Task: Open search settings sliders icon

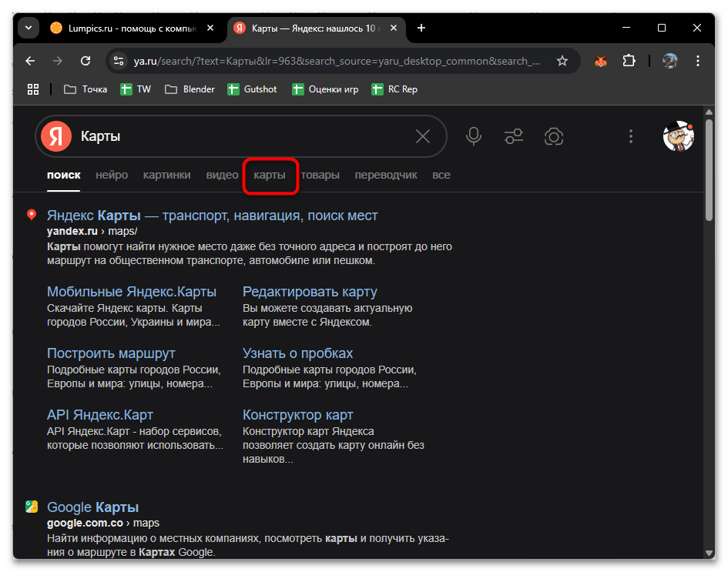Action: tap(514, 136)
